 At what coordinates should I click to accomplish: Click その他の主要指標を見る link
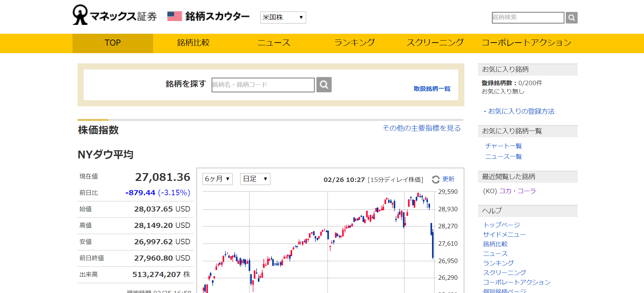coord(422,128)
